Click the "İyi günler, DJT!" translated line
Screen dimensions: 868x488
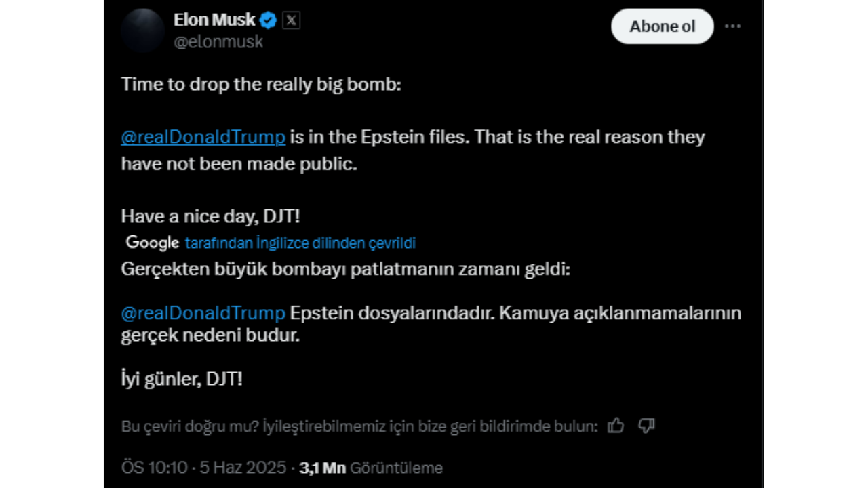pos(182,379)
